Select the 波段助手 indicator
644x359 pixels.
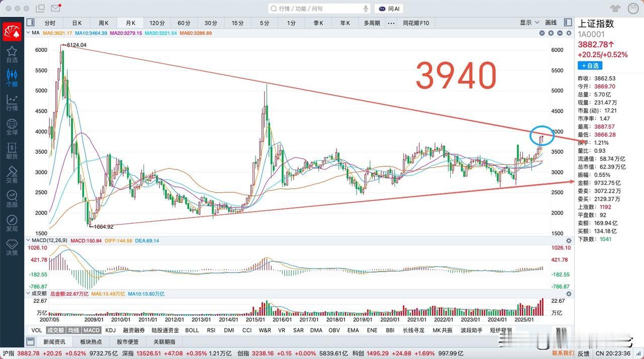pyautogui.click(x=471, y=330)
